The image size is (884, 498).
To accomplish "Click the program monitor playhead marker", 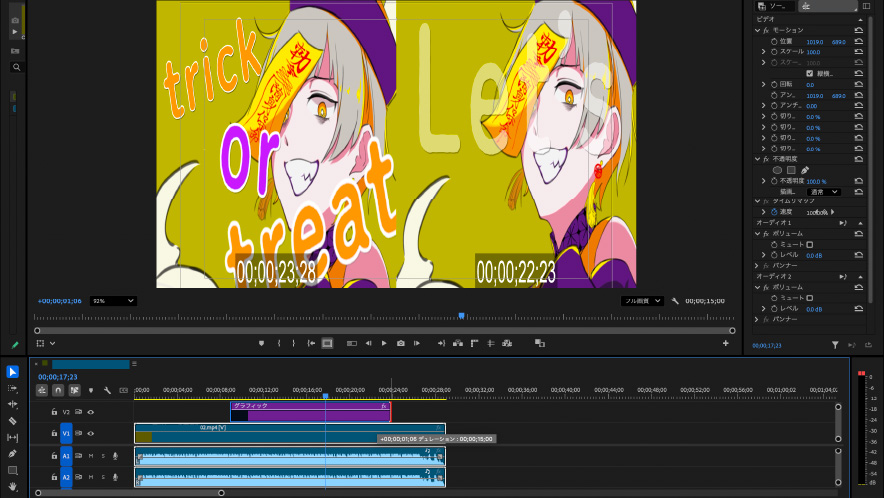I will pyautogui.click(x=461, y=316).
